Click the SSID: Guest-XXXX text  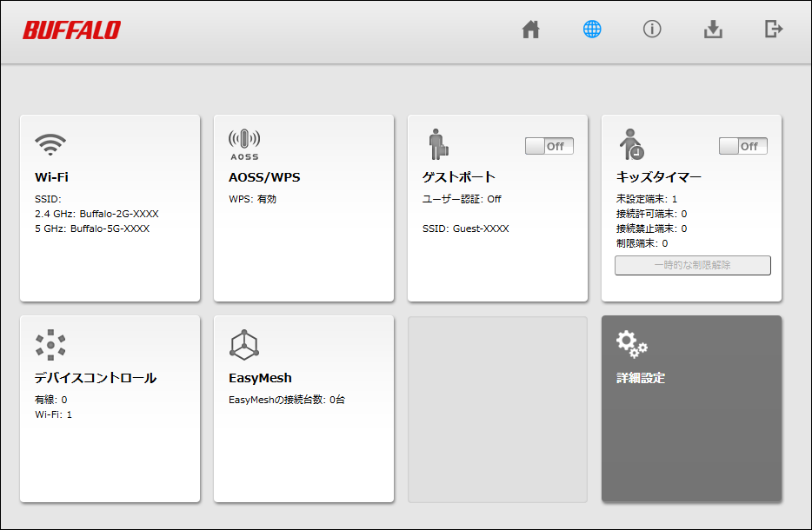click(466, 229)
